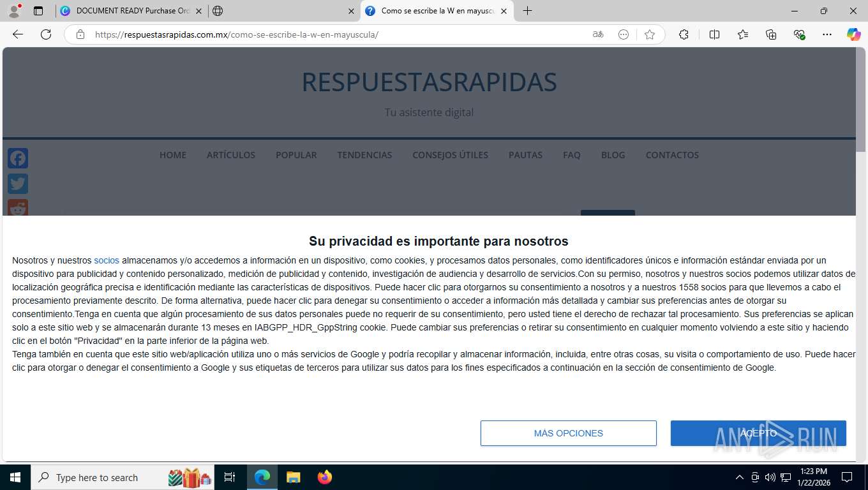
Task: Launch the Copilot sidebar
Action: tap(853, 34)
